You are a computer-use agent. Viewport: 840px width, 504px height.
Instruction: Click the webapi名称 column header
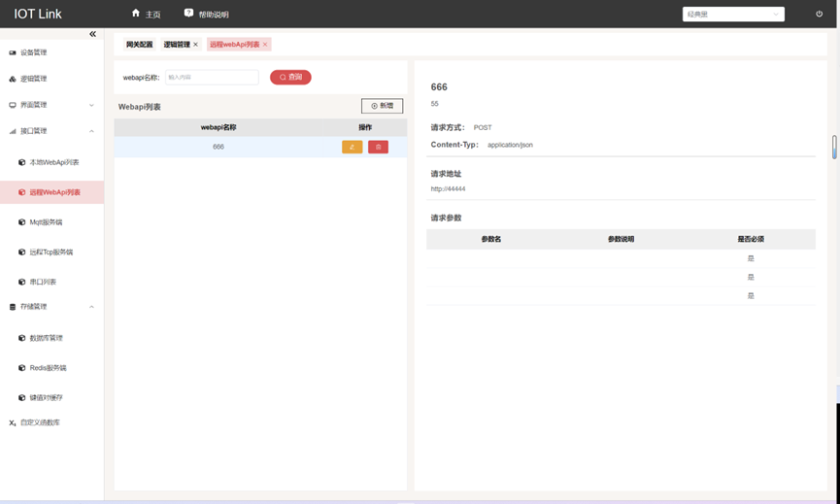[218, 127]
